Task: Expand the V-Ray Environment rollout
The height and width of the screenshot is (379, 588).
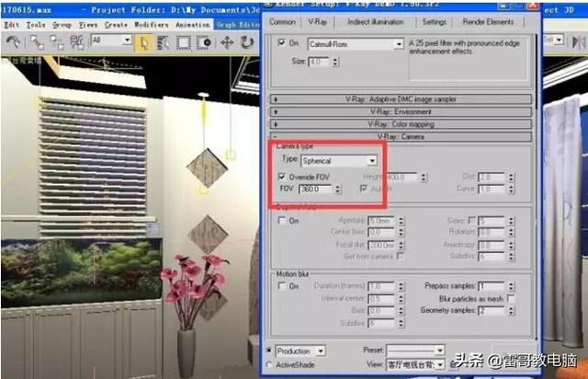Action: pyautogui.click(x=401, y=111)
